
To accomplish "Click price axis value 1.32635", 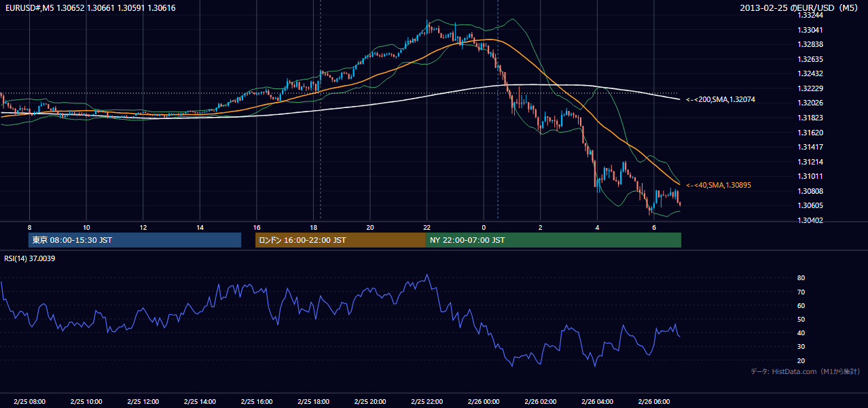I will 812,59.
